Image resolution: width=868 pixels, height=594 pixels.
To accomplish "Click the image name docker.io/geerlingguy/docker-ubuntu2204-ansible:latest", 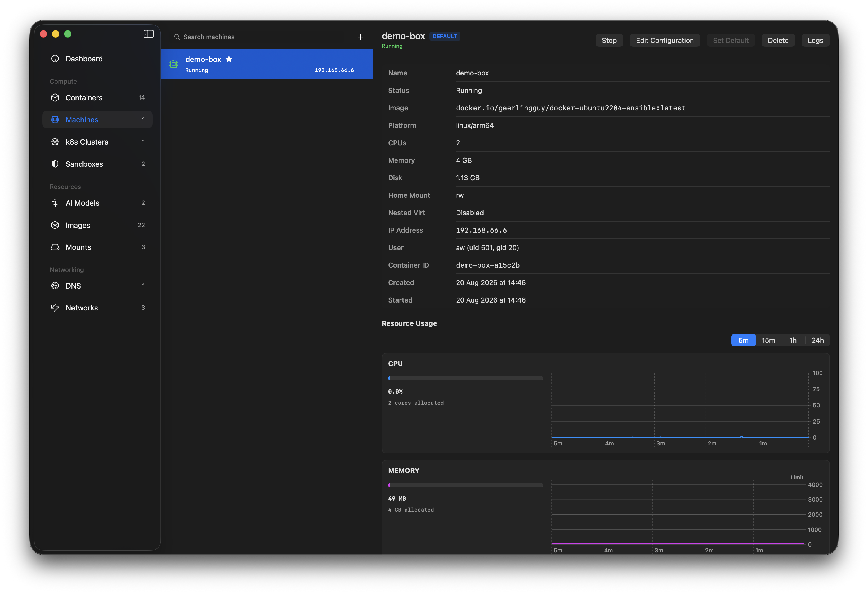I will [570, 108].
